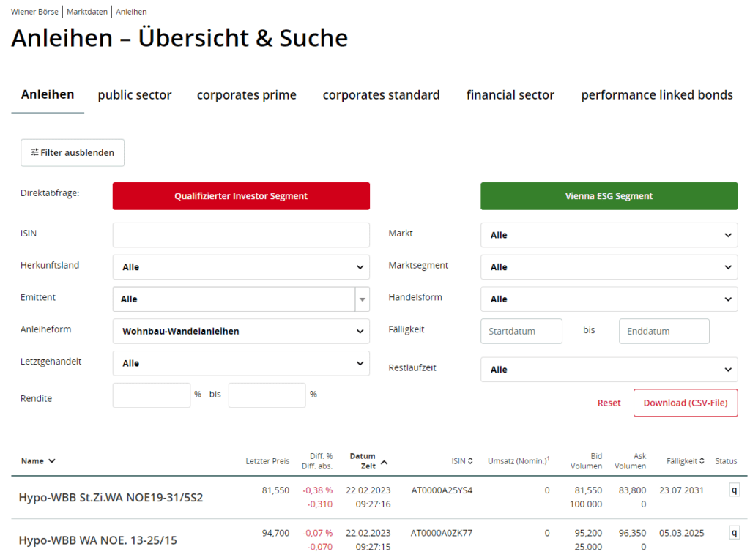Click the Datum Zeit sort arrow
Screen dimensions: 750x560
coord(385,462)
